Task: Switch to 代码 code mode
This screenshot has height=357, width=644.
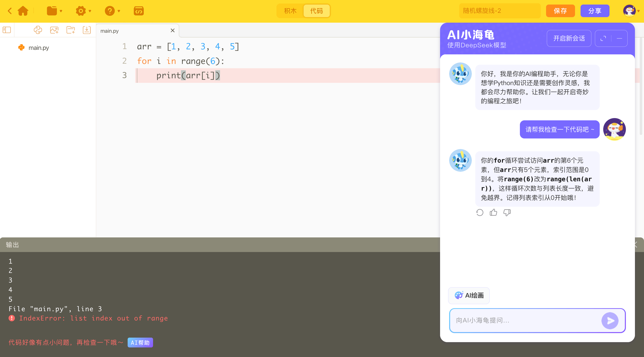Action: pyautogui.click(x=316, y=11)
